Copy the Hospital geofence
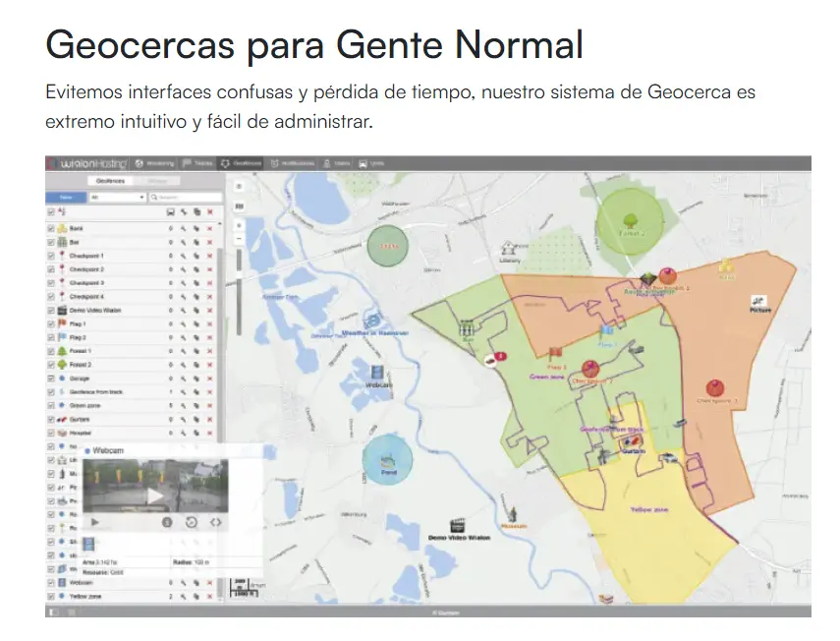The image size is (840, 641). (196, 433)
